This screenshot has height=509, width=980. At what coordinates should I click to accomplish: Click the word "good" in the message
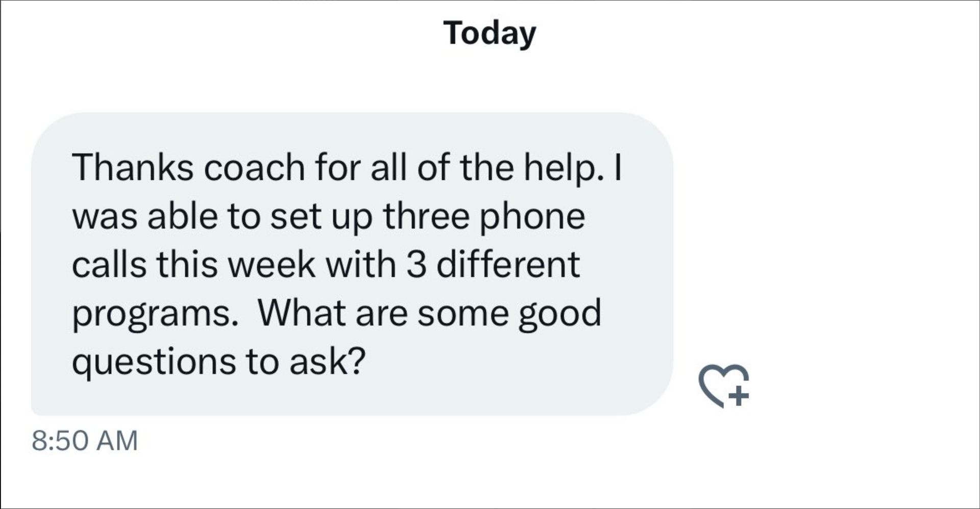pos(559,314)
